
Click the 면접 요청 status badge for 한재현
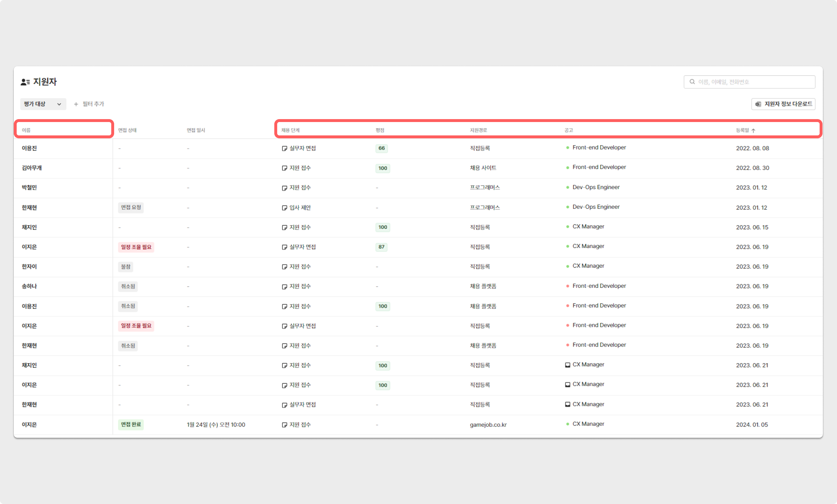point(131,207)
